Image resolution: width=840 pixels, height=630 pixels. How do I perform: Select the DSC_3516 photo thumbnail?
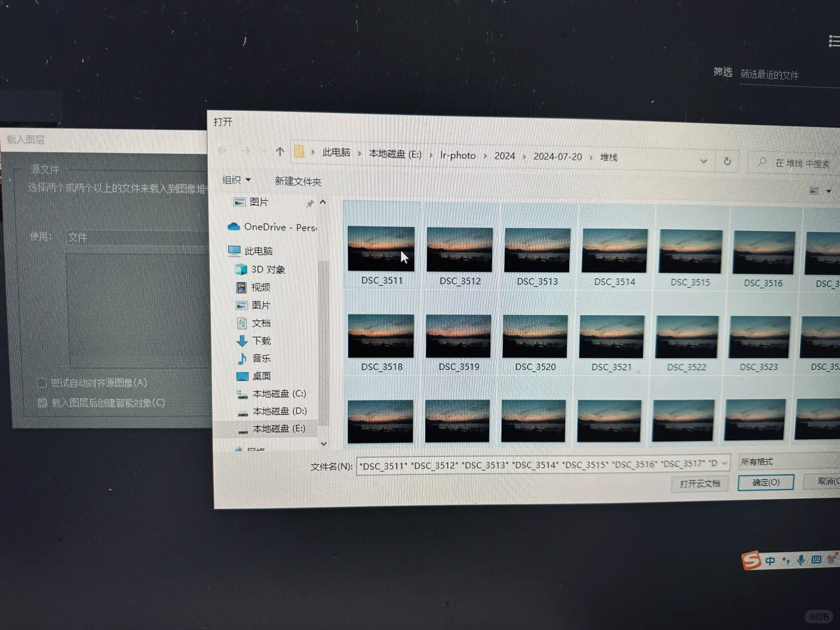(764, 253)
